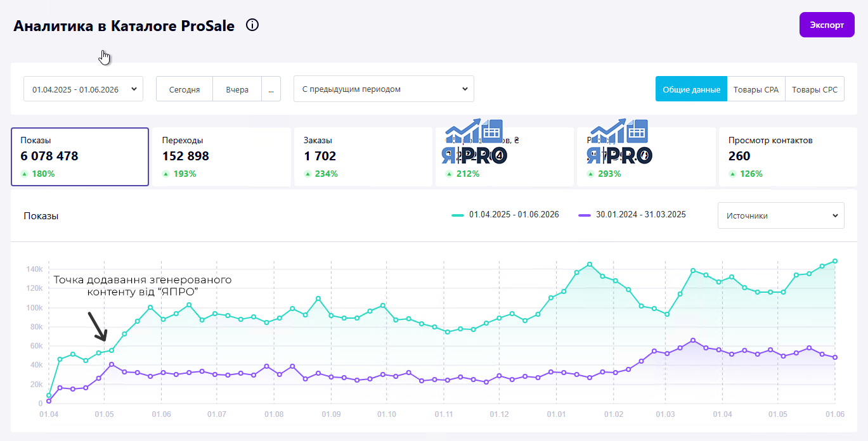
Task: Switch to Товары CPA tab
Action: (756, 89)
